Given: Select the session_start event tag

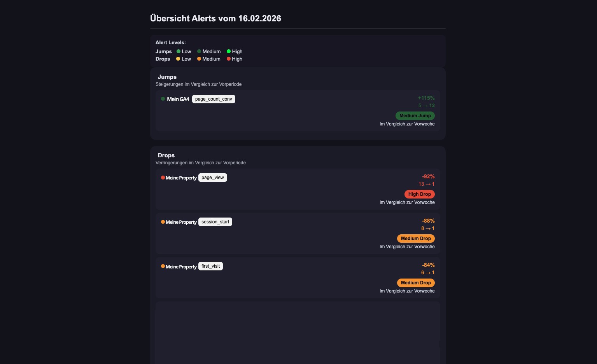Looking at the screenshot, I should (x=215, y=222).
